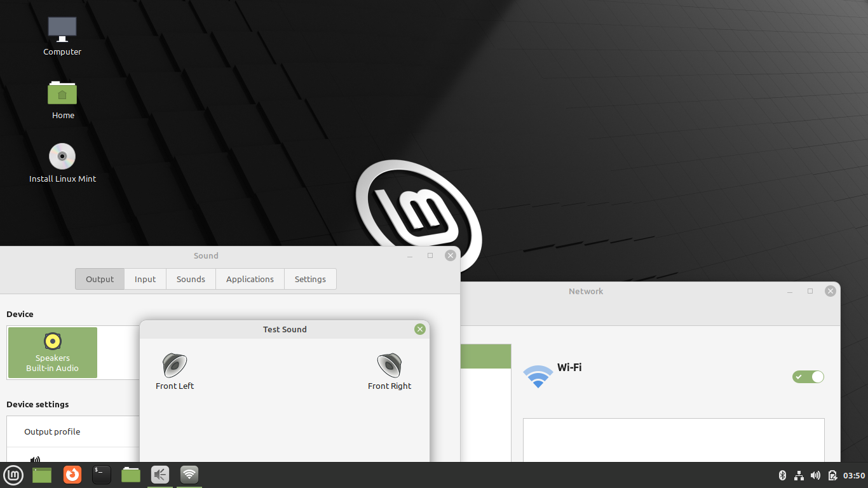
Task: Select the Computer desktop icon
Action: coord(62,36)
